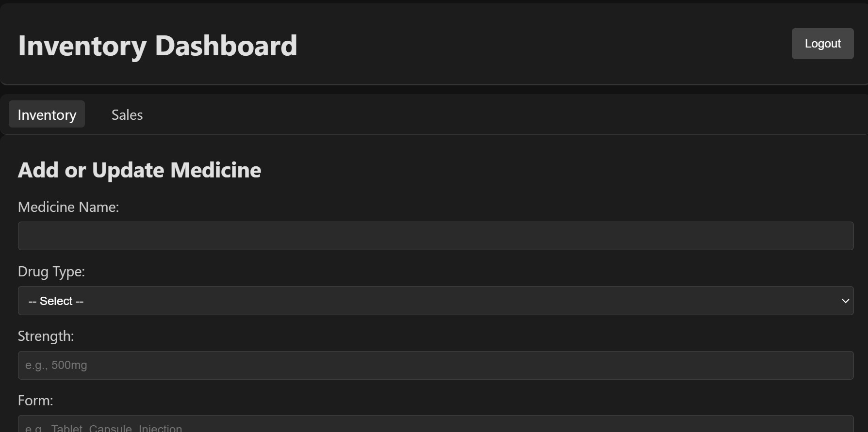Click the Drug Type dropdown chevron arrow
Screen dimensions: 868x432
(x=845, y=301)
